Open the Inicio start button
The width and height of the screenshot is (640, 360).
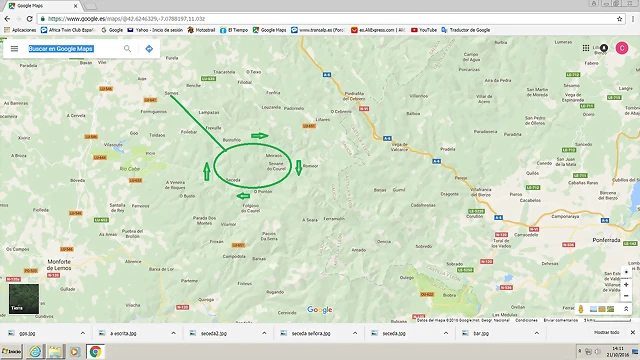11,351
